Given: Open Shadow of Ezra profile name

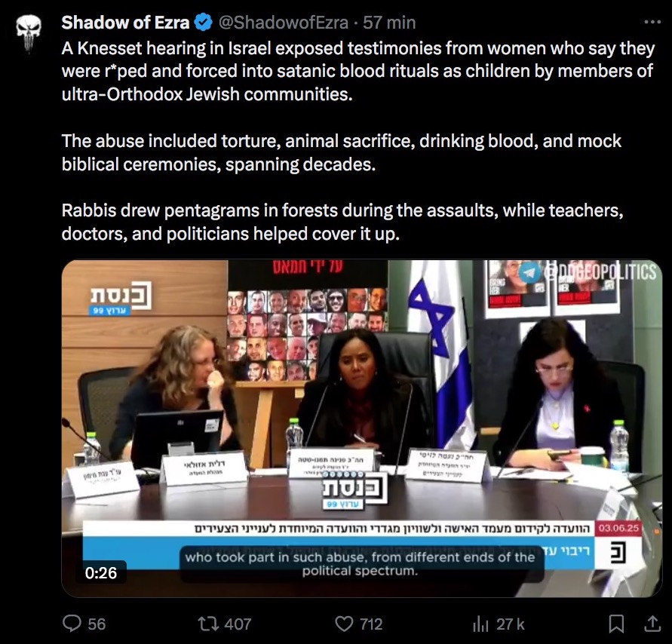Looking at the screenshot, I should [x=125, y=23].
